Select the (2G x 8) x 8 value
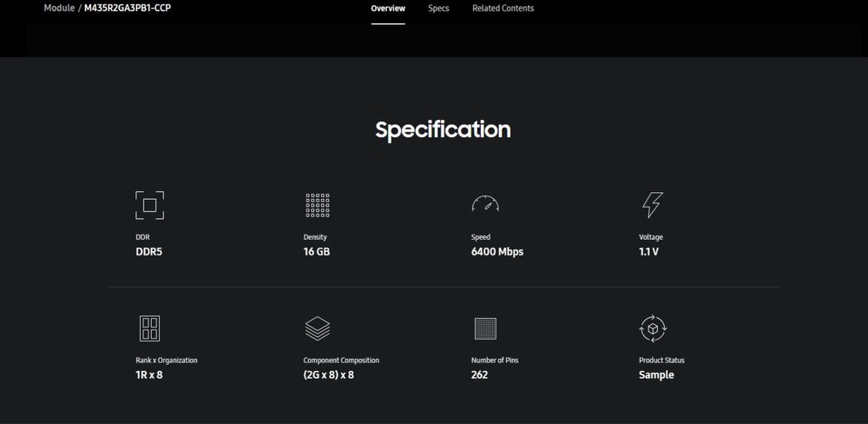The height and width of the screenshot is (424, 868). (329, 374)
